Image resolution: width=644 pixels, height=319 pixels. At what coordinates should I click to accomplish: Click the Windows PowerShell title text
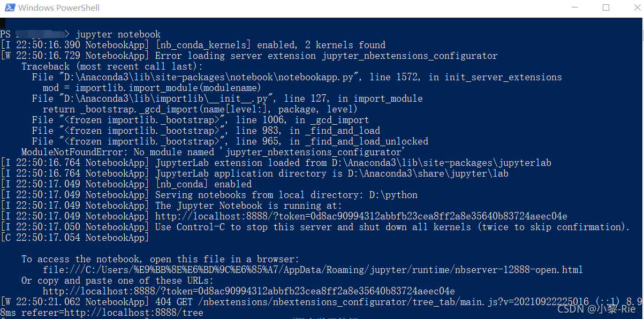[59, 7]
